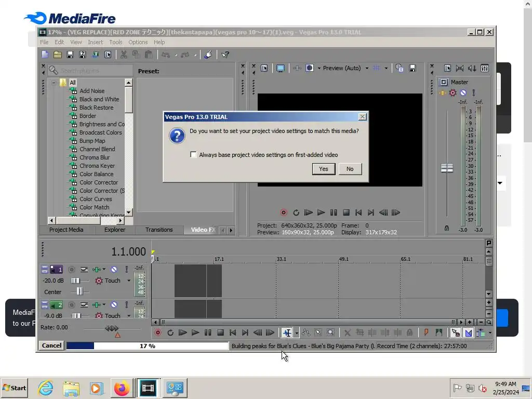Click the Envelope Edit tool icon

(x=305, y=332)
